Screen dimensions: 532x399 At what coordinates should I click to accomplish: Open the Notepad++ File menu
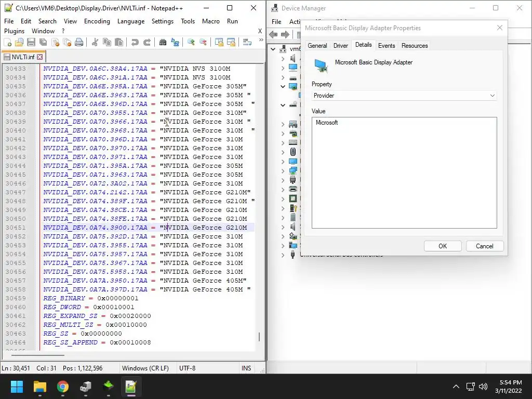click(9, 21)
